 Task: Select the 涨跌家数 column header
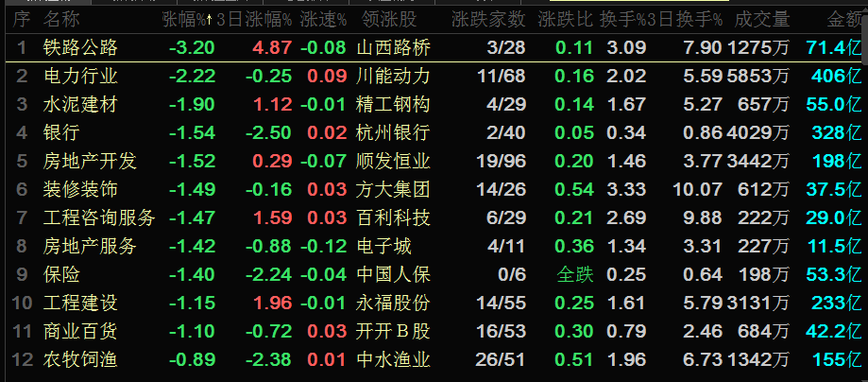(488, 19)
